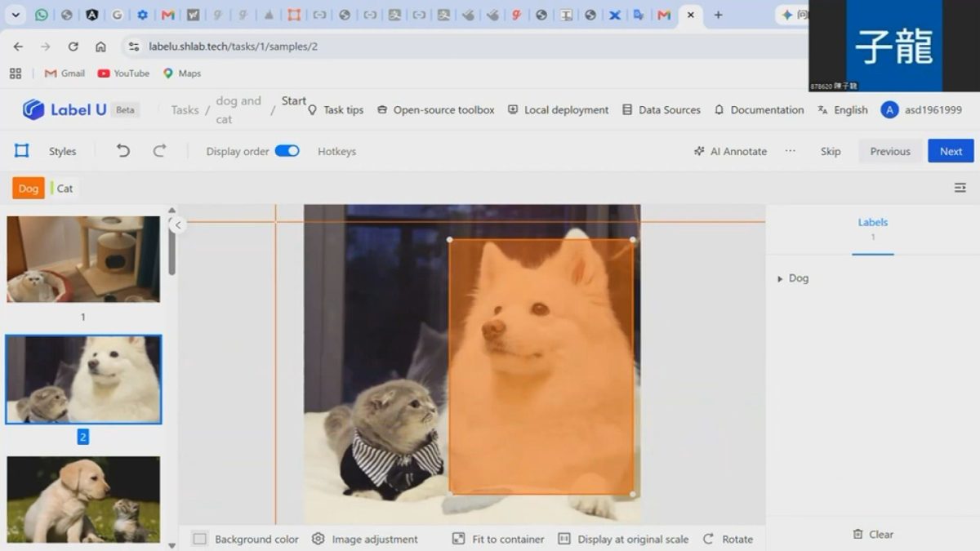Image resolution: width=980 pixels, height=551 pixels.
Task: Select the Cat label
Action: [62, 189]
